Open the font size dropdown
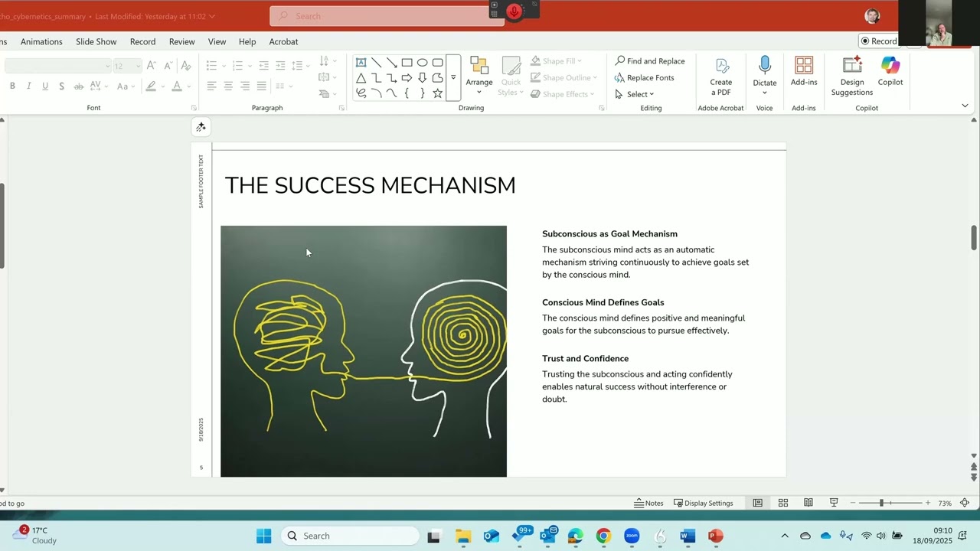The image size is (980, 551). pyautogui.click(x=138, y=67)
